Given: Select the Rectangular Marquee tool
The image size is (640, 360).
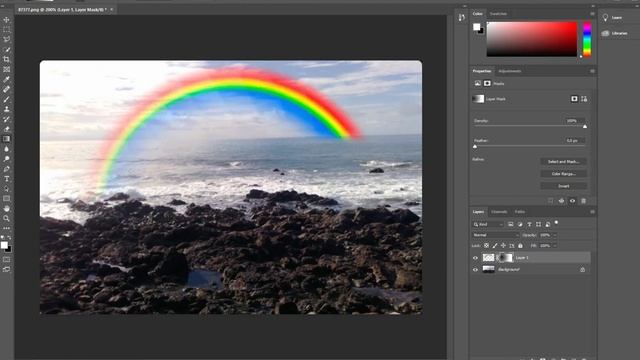Looking at the screenshot, I should [7, 29].
